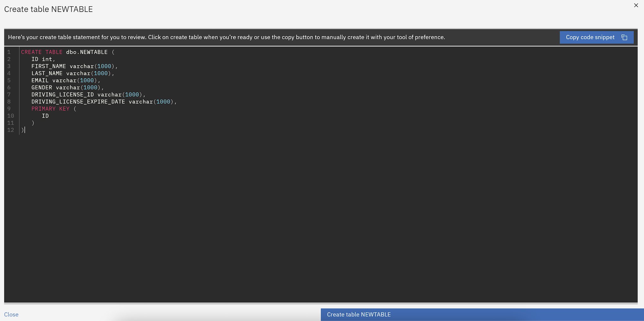The image size is (644, 321).
Task: Click line number 1 in the gutter
Action: [9, 52]
